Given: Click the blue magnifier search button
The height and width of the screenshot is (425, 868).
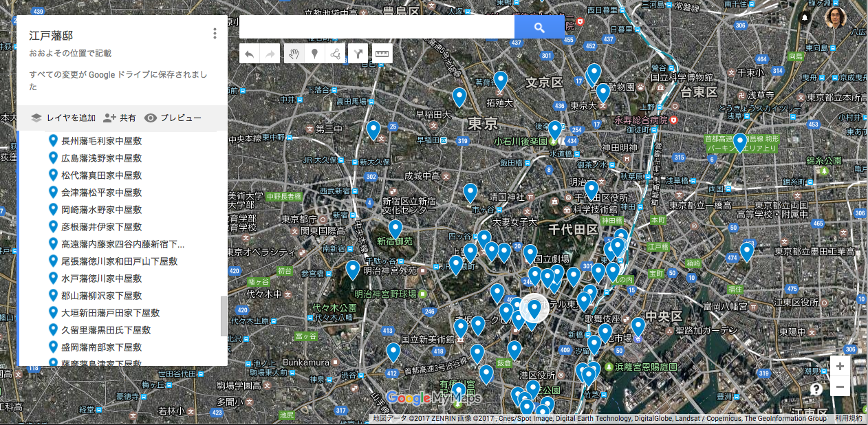Looking at the screenshot, I should [539, 28].
